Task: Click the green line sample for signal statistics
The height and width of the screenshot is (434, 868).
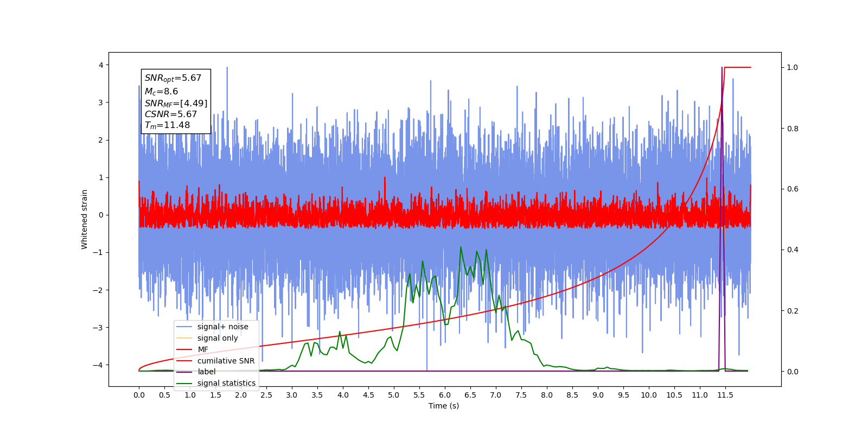Action: point(184,383)
